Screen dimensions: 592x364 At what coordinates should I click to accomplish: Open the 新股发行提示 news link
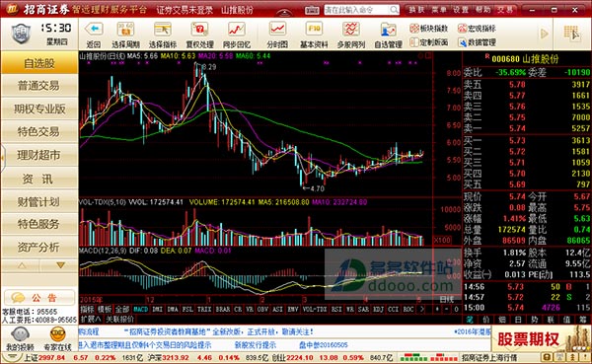pos(256,344)
